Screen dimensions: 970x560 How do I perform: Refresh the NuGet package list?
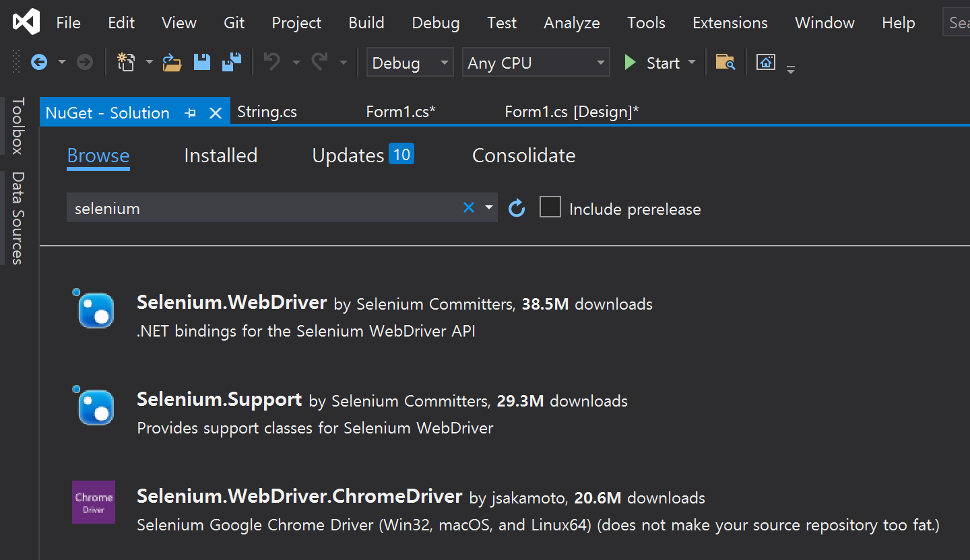[517, 208]
